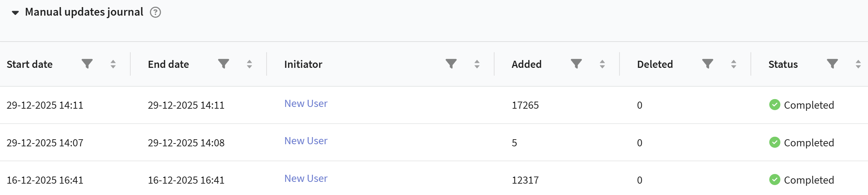Sort by Deleted column
This screenshot has height=195, width=868.
[x=733, y=64]
